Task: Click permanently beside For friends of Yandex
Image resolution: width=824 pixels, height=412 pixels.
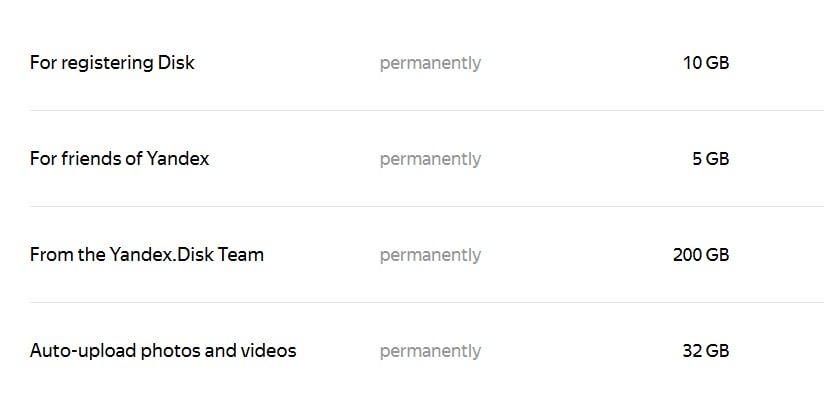Action: point(430,160)
